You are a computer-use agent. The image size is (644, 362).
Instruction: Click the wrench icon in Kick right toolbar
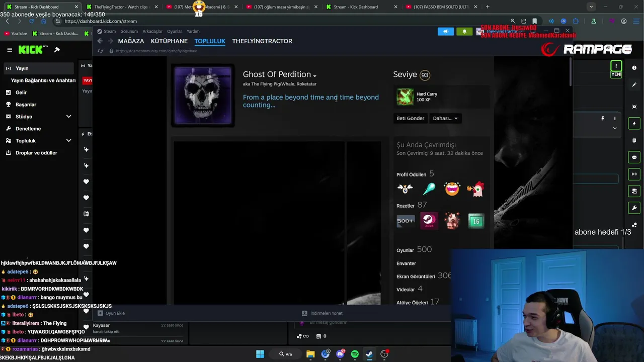coord(634,208)
